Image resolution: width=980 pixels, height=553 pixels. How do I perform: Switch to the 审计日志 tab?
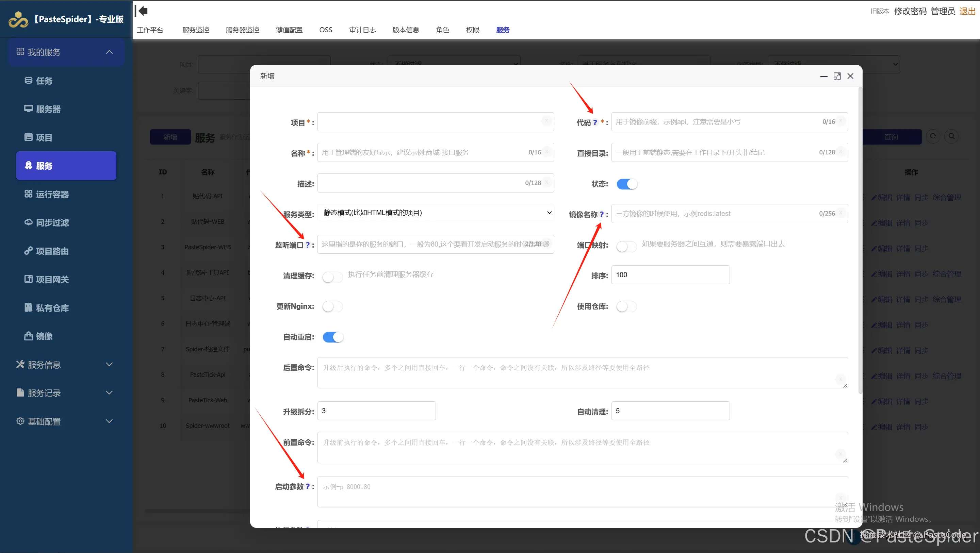pos(362,30)
